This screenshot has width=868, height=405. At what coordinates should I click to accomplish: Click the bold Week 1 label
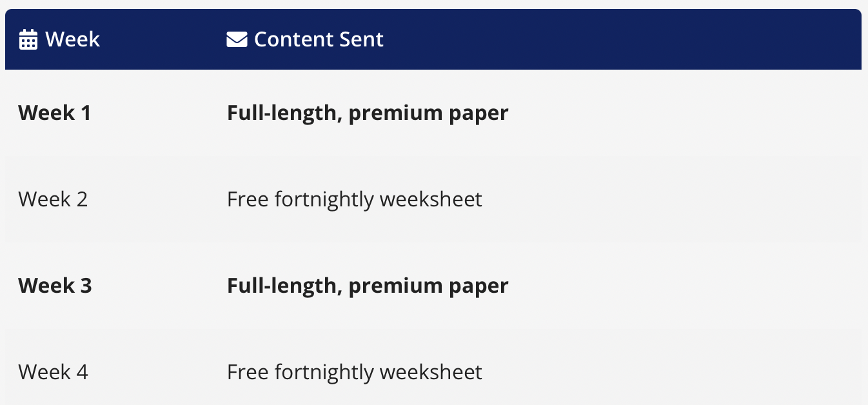click(55, 113)
